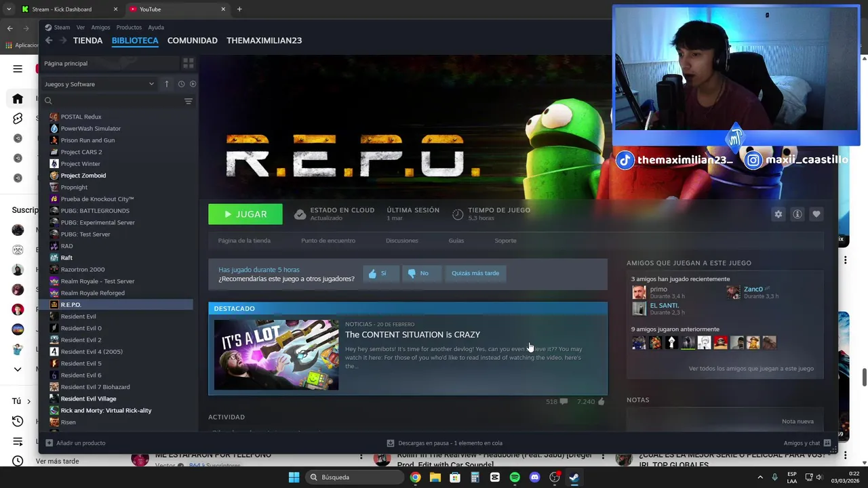The image size is (868, 488).
Task: Open Windows Start menu
Action: 294,477
